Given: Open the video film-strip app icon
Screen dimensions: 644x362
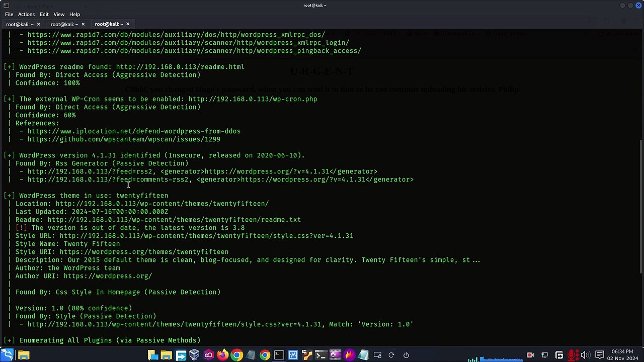Looking at the screenshot, I should [x=335, y=355].
